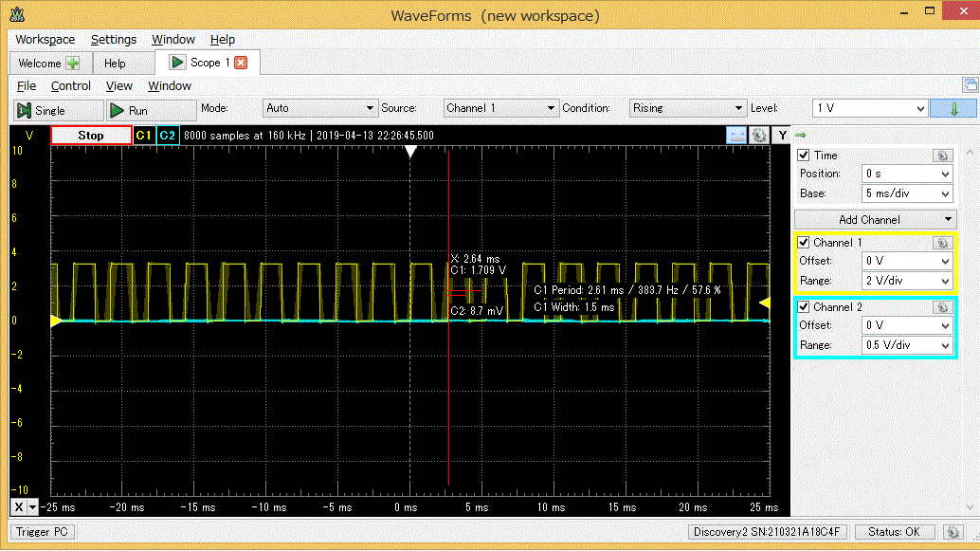Click the Status: OK button
Image resolution: width=980 pixels, height=551 pixels.
click(894, 532)
